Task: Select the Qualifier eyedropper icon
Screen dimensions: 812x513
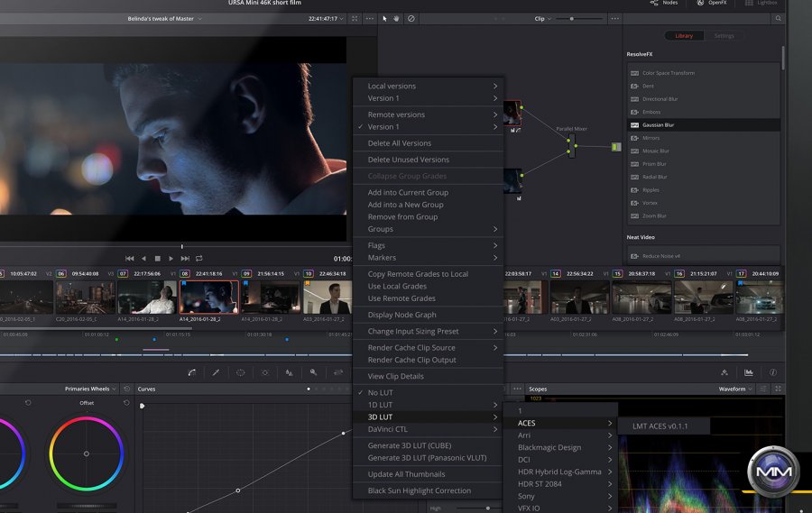Action: point(216,372)
